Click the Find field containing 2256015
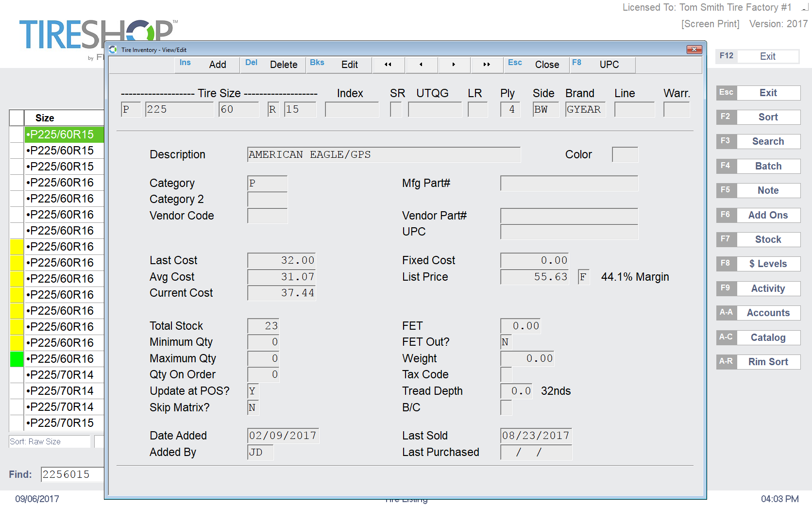The height and width of the screenshot is (506, 812). click(72, 474)
